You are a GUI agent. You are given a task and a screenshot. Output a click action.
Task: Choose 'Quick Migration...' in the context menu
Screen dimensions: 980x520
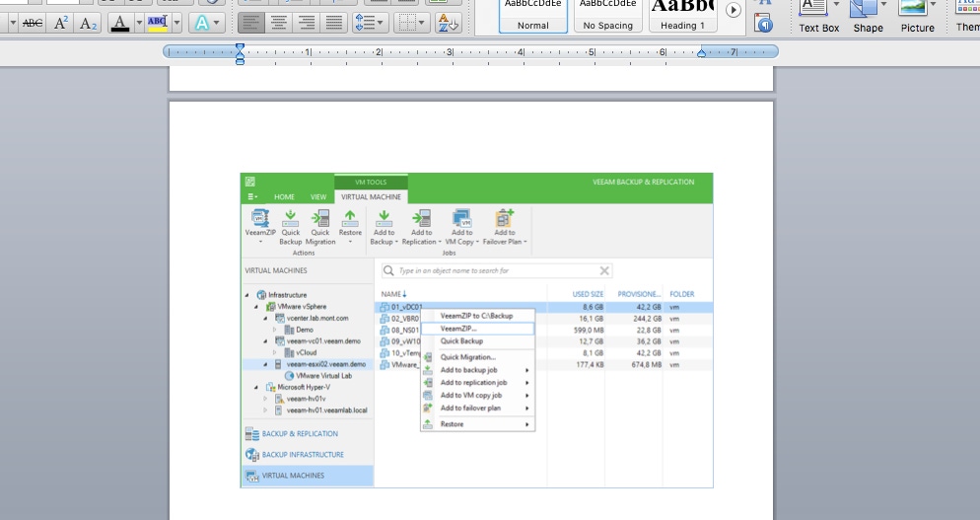tap(477, 357)
